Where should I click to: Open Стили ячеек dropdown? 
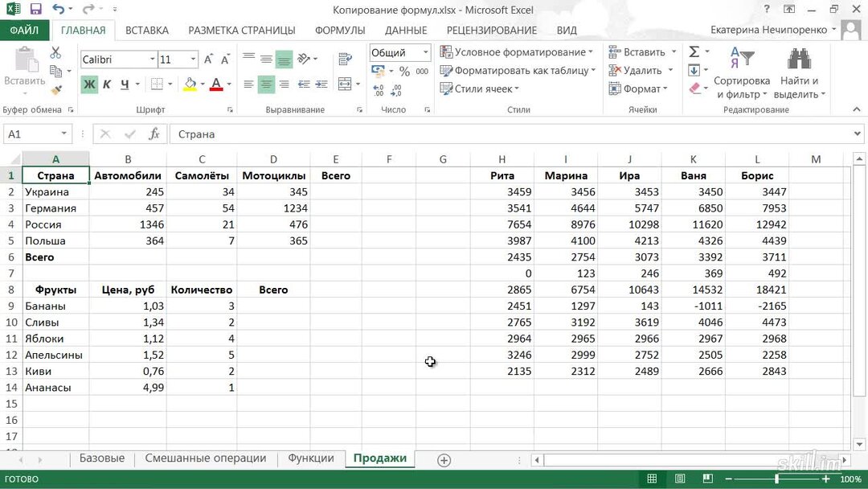(479, 88)
